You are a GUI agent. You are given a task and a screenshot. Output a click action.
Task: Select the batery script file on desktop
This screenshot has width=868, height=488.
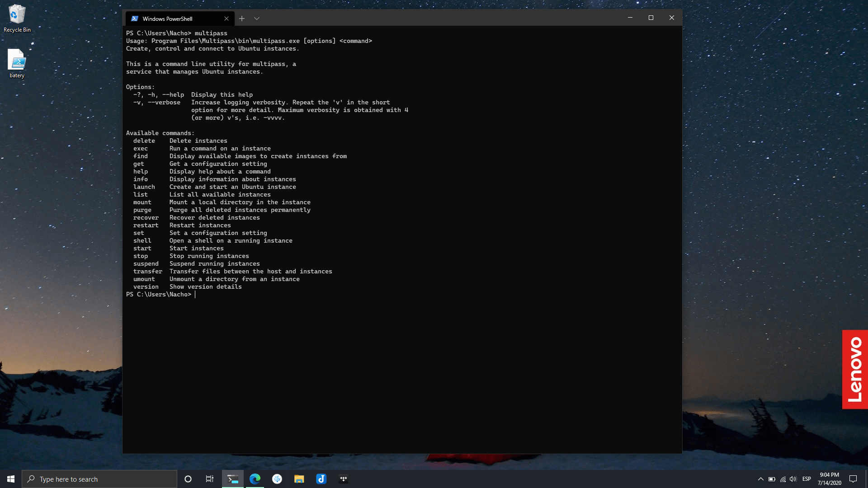tap(17, 64)
